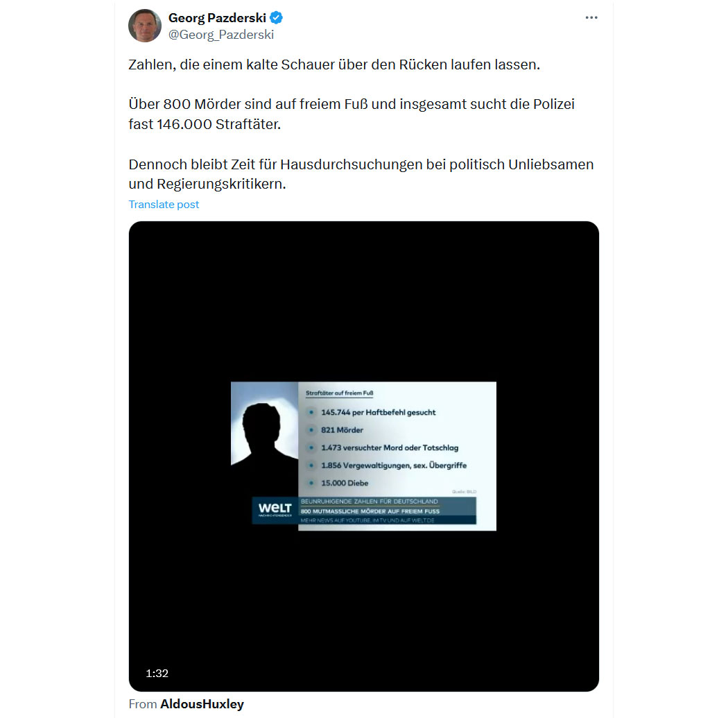728x718 pixels.
Task: Click the '821 Mörder' bullet line
Action: 342,430
